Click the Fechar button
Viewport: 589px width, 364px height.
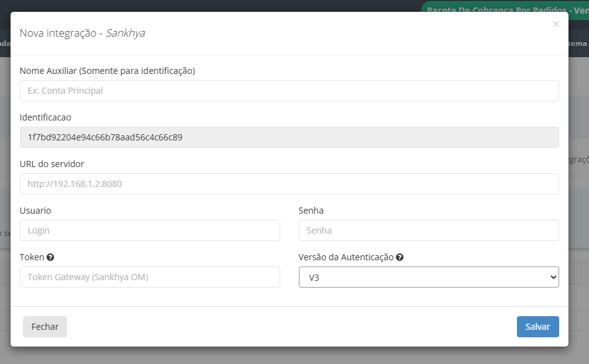click(x=45, y=327)
